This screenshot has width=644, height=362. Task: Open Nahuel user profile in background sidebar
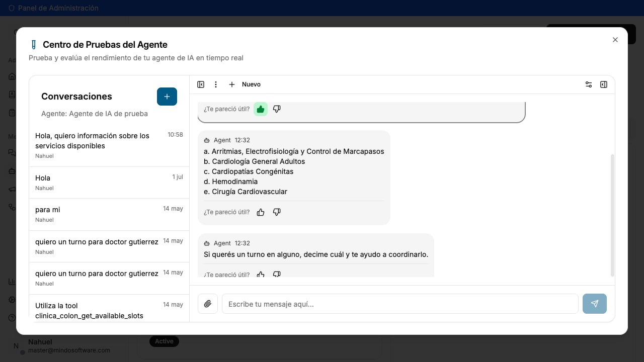click(x=64, y=346)
